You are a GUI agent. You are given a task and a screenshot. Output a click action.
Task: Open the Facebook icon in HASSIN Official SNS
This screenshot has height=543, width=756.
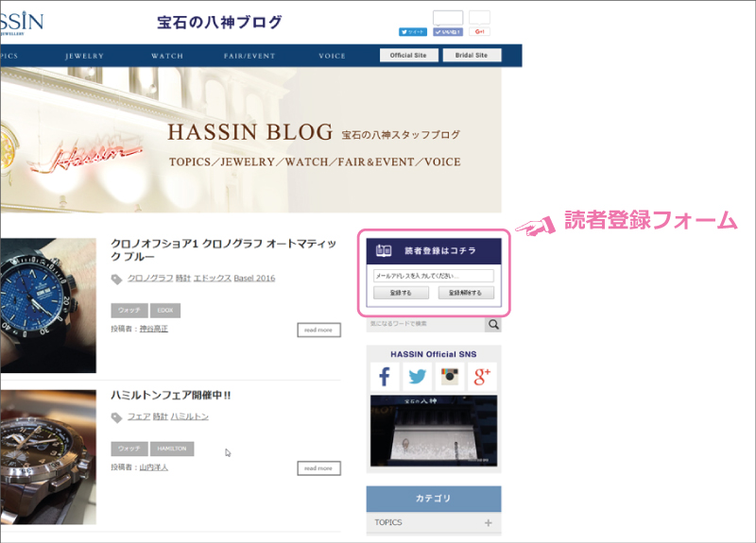[x=385, y=376]
